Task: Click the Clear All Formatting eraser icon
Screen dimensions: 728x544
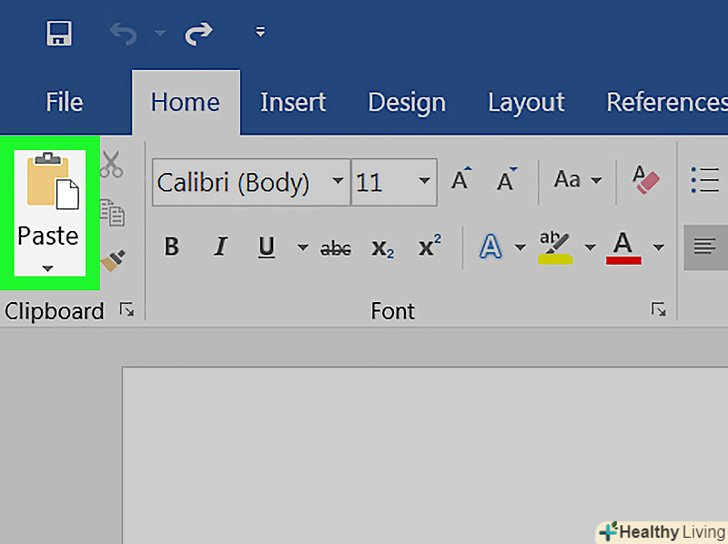Action: [646, 181]
